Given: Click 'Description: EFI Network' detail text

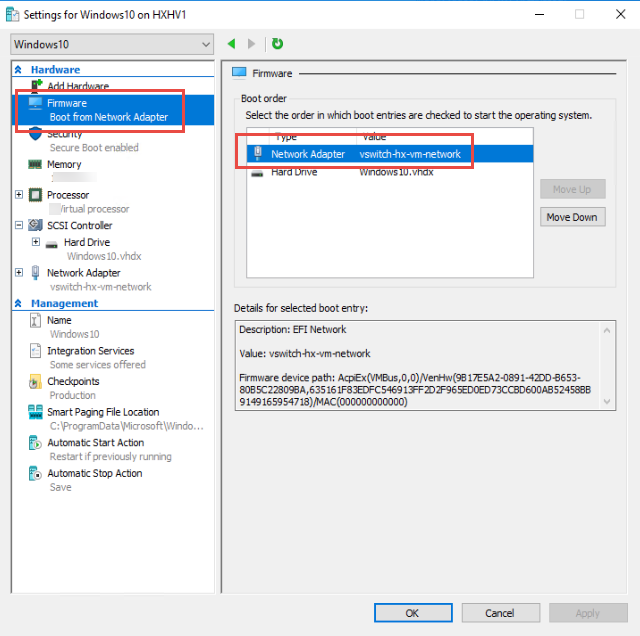Looking at the screenshot, I should click(293, 329).
